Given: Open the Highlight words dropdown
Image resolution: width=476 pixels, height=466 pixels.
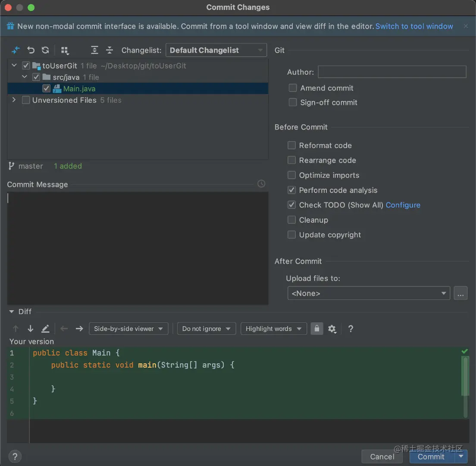Looking at the screenshot, I should point(273,329).
